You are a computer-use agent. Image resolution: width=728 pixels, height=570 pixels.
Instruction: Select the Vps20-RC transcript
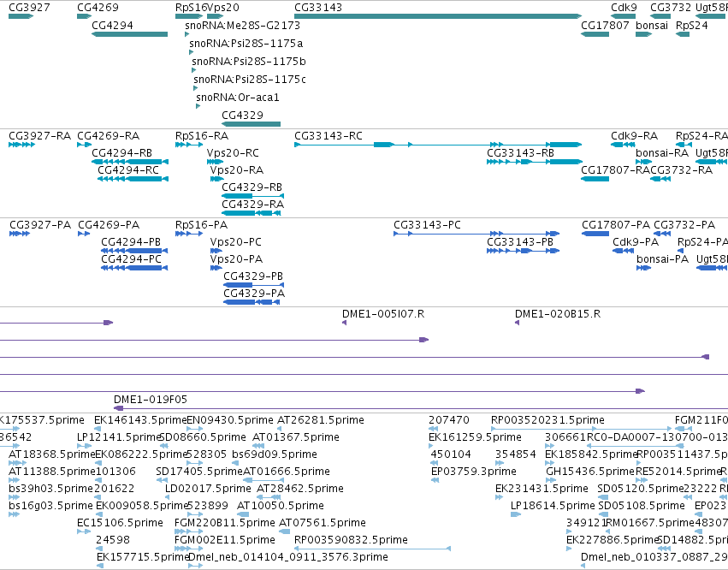pos(215,162)
